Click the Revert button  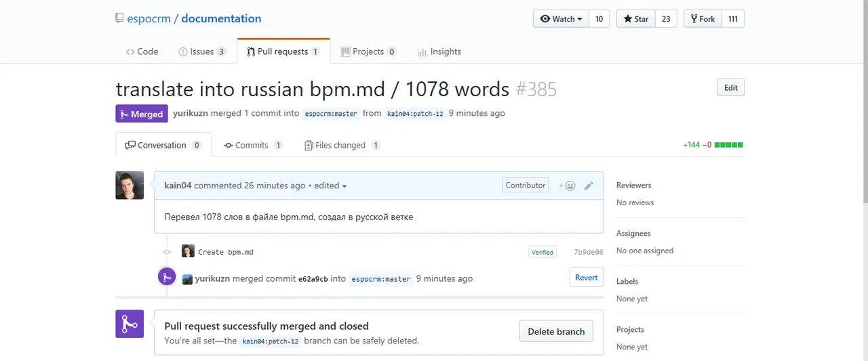(x=587, y=277)
